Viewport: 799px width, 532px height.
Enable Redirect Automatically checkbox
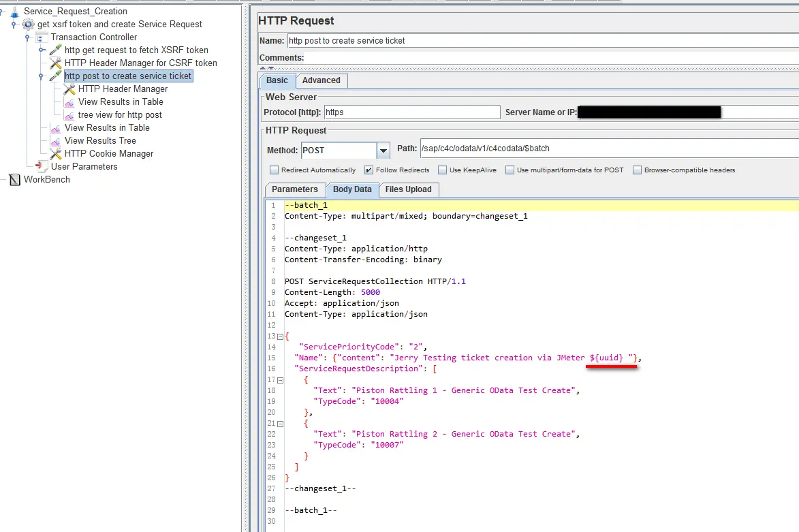274,170
